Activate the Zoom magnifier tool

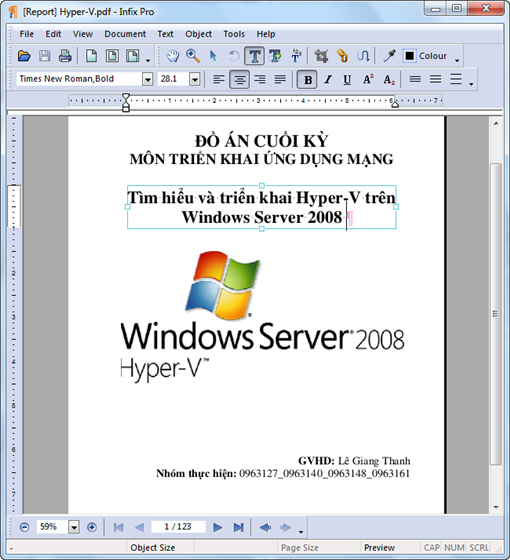tap(193, 56)
